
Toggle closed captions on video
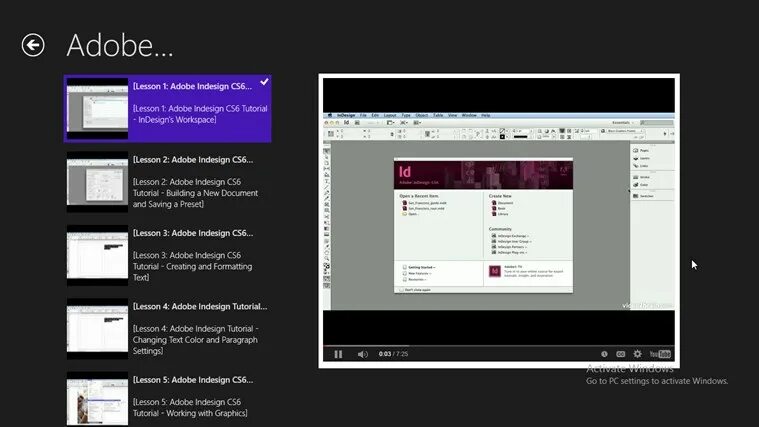[x=621, y=354]
